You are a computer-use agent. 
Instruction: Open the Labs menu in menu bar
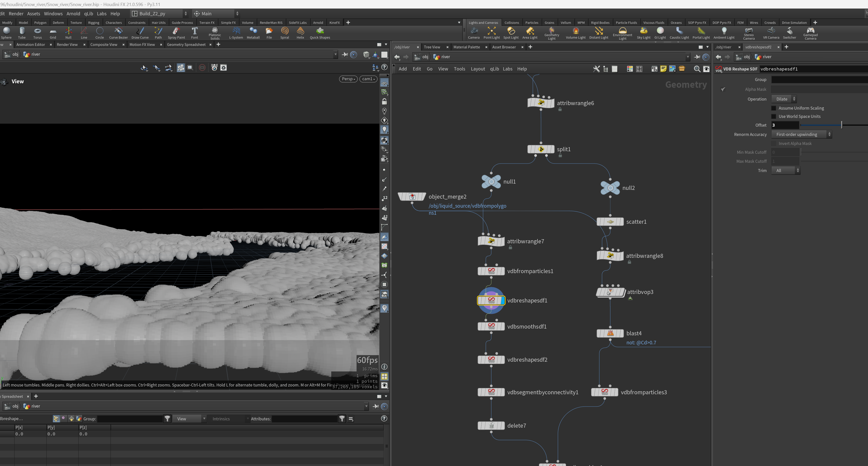[x=101, y=14]
